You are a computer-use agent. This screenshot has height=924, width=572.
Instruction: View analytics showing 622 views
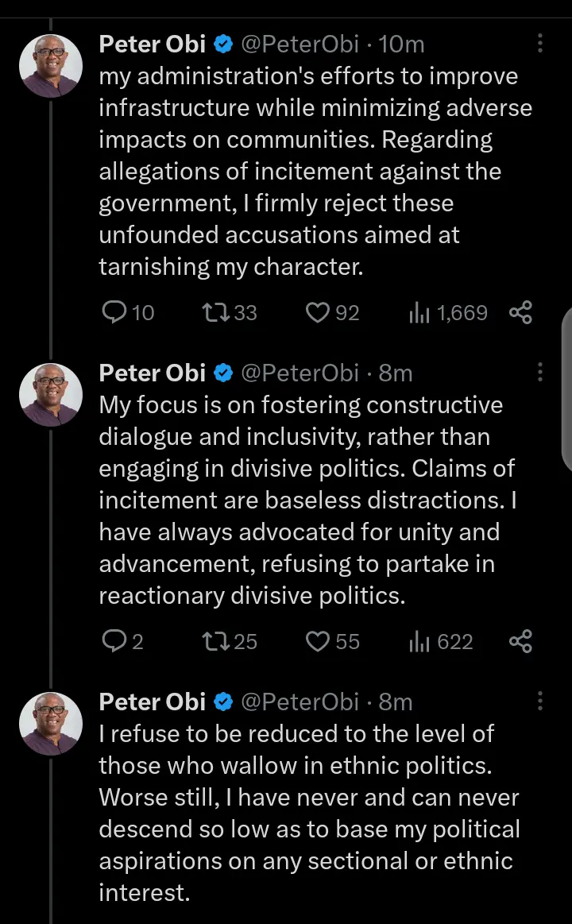[x=418, y=642]
